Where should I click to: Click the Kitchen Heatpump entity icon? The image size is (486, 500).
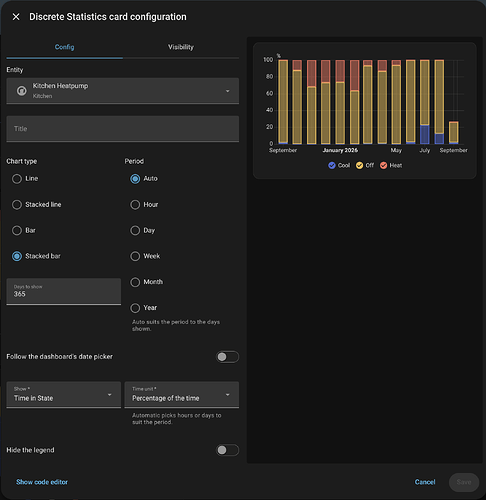(22, 91)
